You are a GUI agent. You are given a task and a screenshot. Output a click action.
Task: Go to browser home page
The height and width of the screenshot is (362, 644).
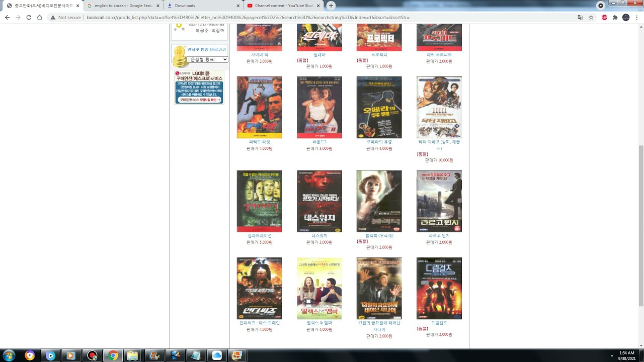39,17
